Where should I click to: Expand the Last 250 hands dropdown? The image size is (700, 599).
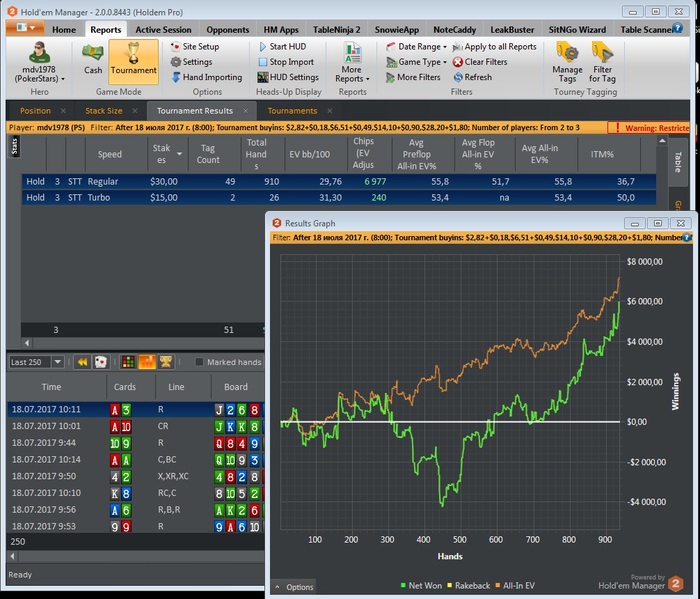click(x=58, y=362)
